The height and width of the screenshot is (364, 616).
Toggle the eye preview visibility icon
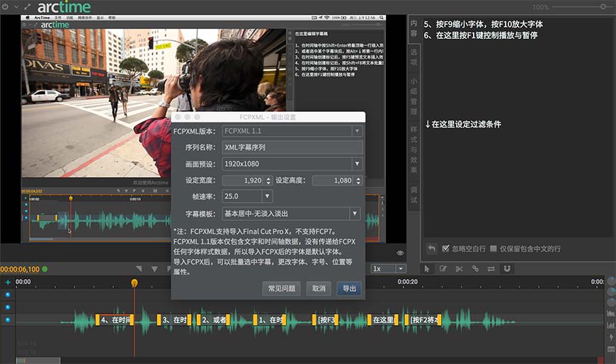(x=400, y=253)
